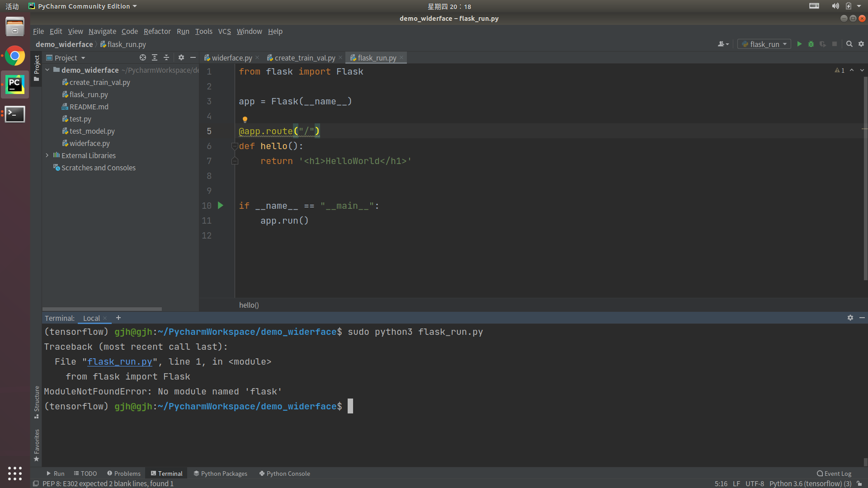Expand all in Project panel
Viewport: 868px width, 488px height.
tap(155, 57)
